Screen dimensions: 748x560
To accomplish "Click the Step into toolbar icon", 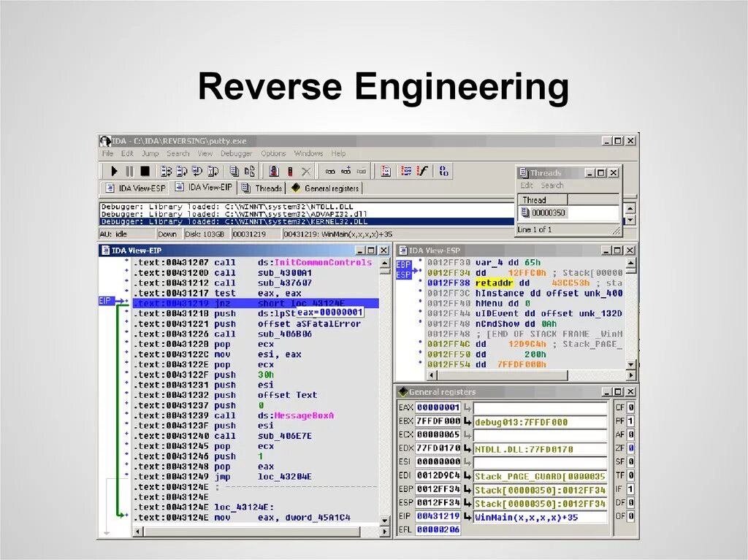I will [x=166, y=171].
